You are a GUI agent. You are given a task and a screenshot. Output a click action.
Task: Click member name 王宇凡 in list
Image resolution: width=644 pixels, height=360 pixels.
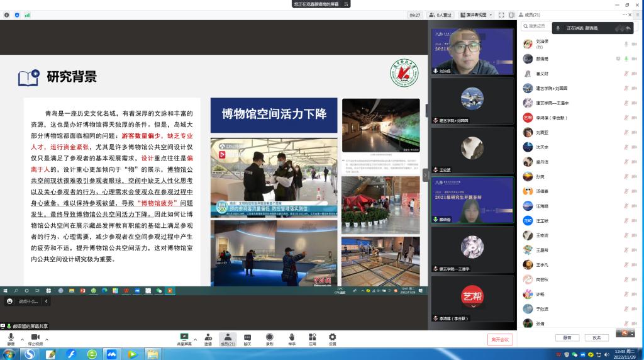[x=541, y=265]
